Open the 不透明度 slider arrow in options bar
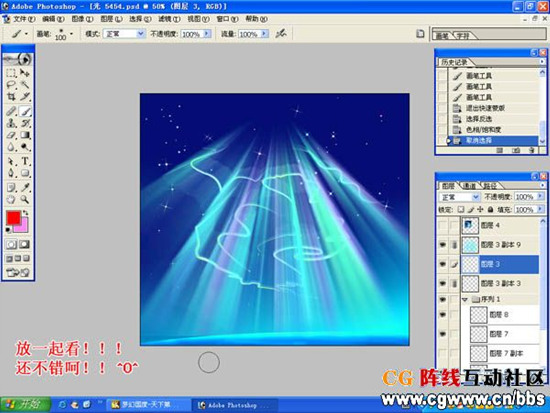Screen dimensions: 550x413 207,34
